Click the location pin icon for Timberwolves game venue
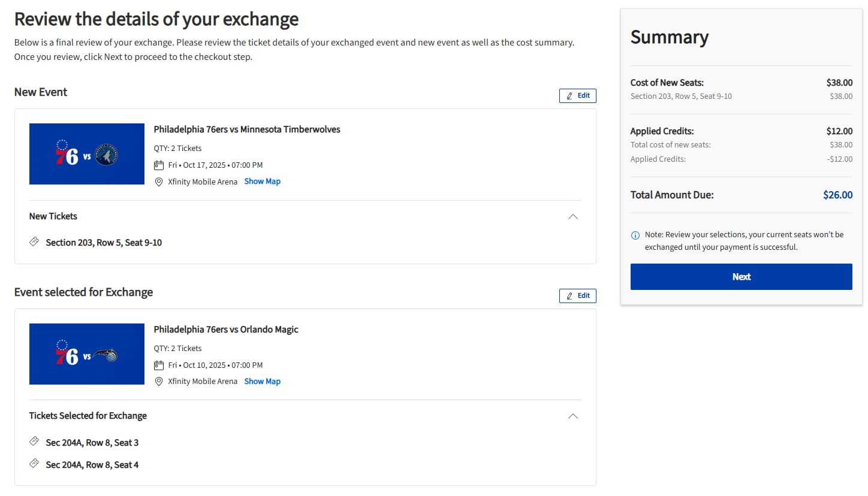This screenshot has height=496, width=868. point(158,182)
